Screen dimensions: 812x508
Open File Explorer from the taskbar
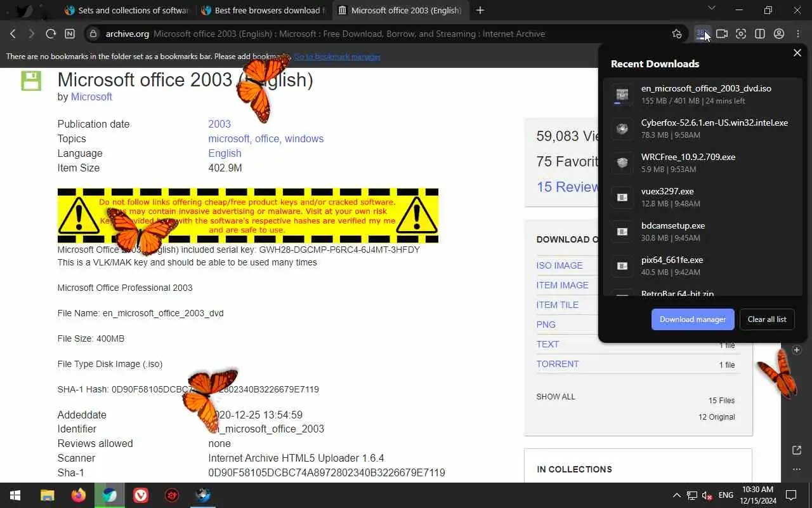click(48, 495)
